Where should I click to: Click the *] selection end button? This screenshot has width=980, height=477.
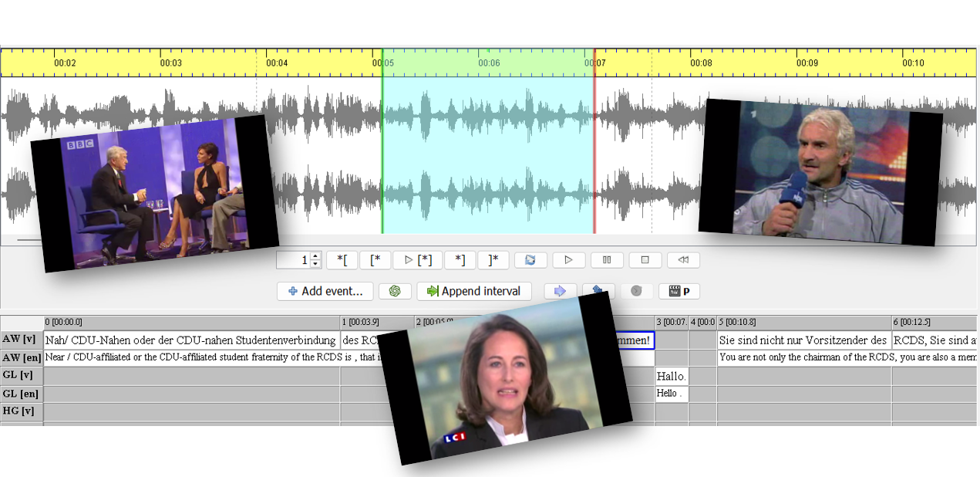click(460, 260)
